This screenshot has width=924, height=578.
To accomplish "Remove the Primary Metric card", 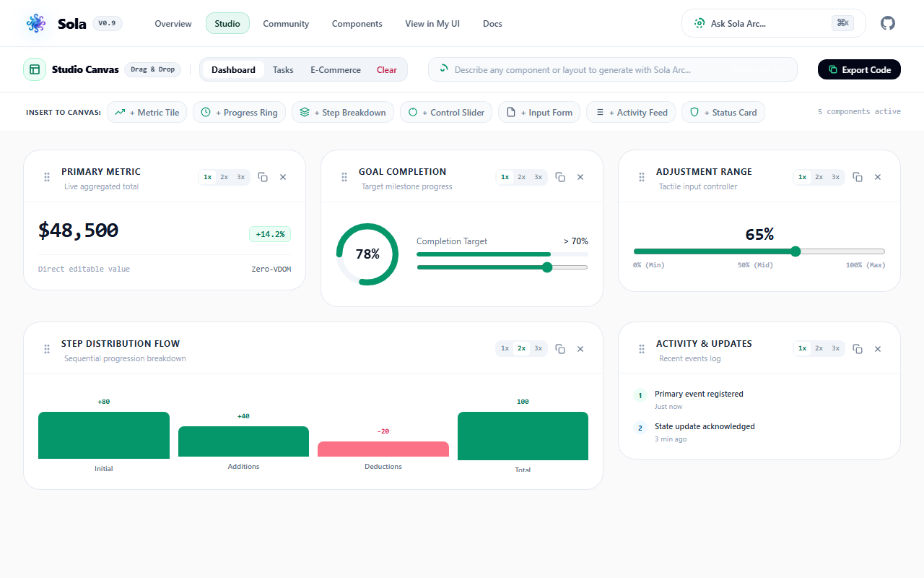I will point(283,177).
